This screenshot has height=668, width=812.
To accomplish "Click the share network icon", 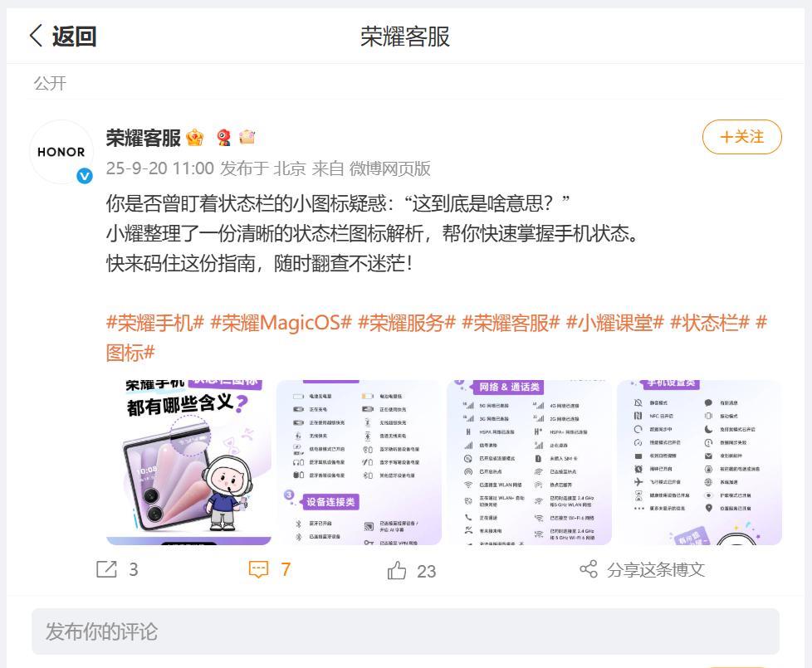I will pos(589,569).
